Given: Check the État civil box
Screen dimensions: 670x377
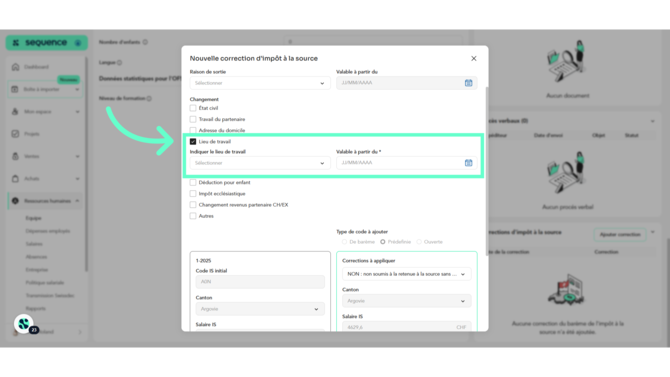Looking at the screenshot, I should [193, 108].
